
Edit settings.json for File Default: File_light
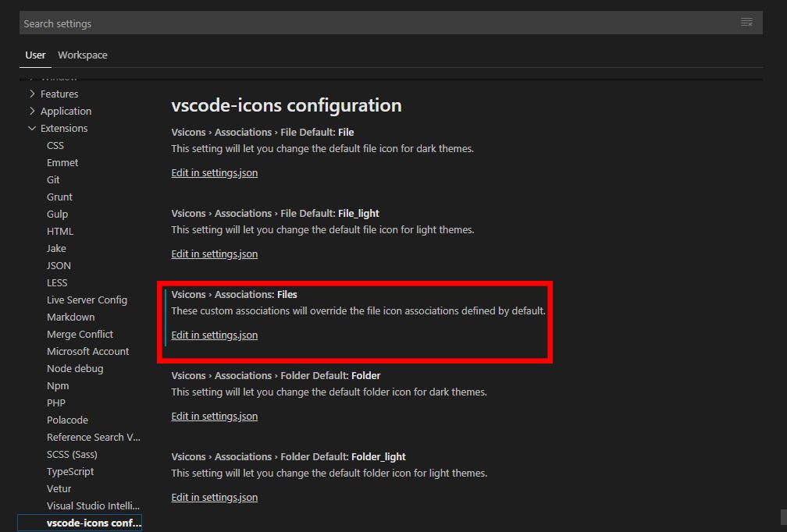pos(214,254)
